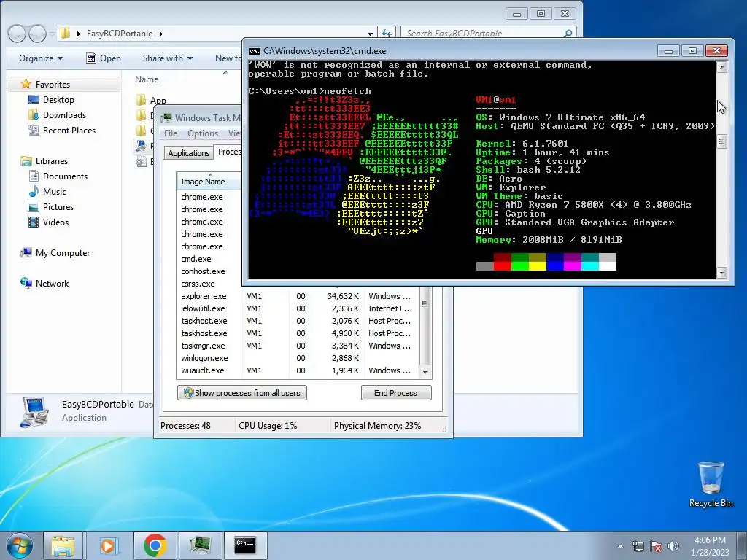Click the search magnifier icon
This screenshot has height=560, width=747.
[568, 34]
